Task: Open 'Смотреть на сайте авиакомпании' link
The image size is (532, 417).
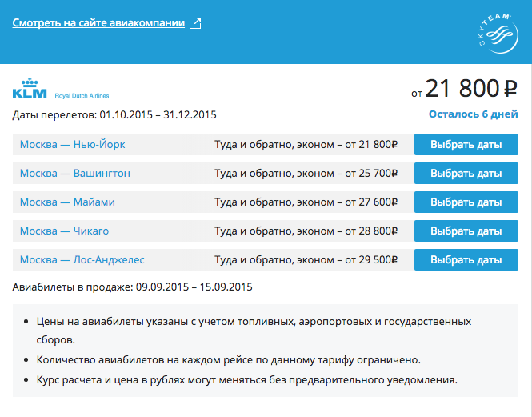Action: (98, 22)
